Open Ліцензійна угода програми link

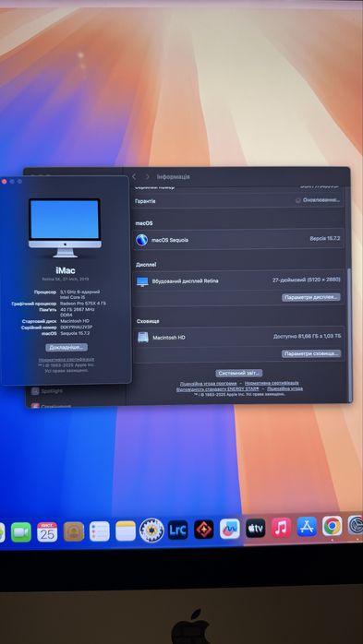point(208,383)
